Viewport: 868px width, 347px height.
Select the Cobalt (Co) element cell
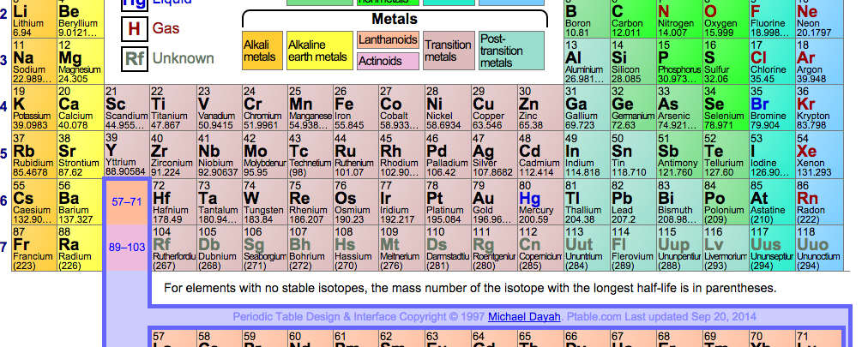[x=402, y=108]
